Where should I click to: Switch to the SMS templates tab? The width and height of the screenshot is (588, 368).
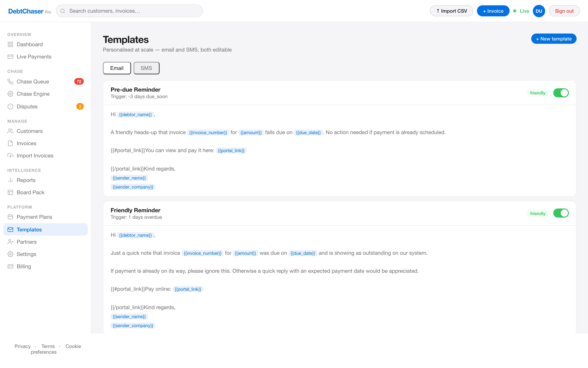coord(146,68)
